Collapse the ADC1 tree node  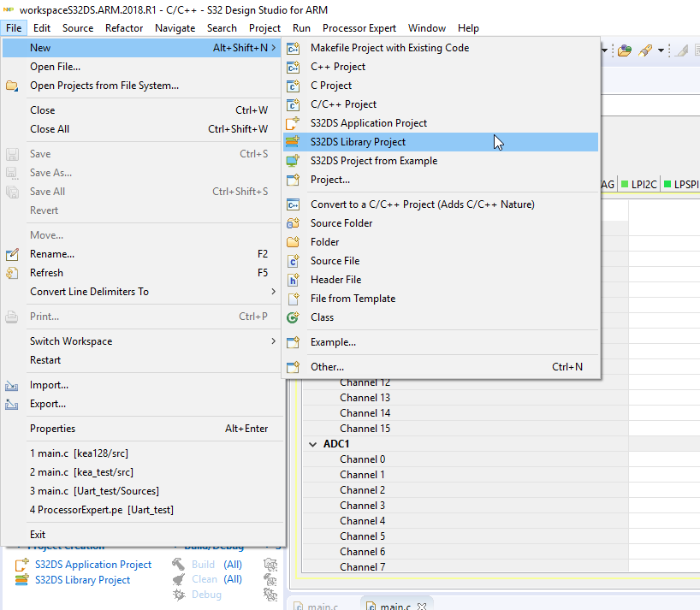click(x=313, y=444)
